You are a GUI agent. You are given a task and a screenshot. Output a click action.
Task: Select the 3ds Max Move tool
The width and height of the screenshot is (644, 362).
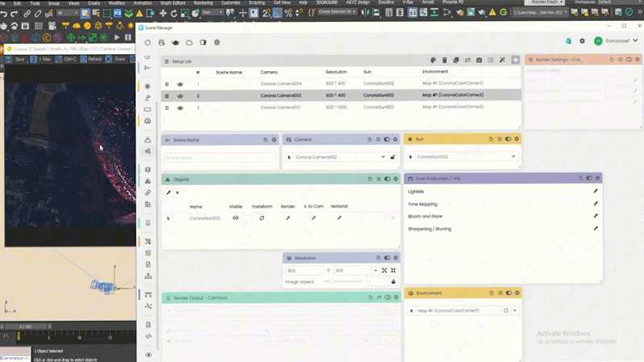pos(163,14)
